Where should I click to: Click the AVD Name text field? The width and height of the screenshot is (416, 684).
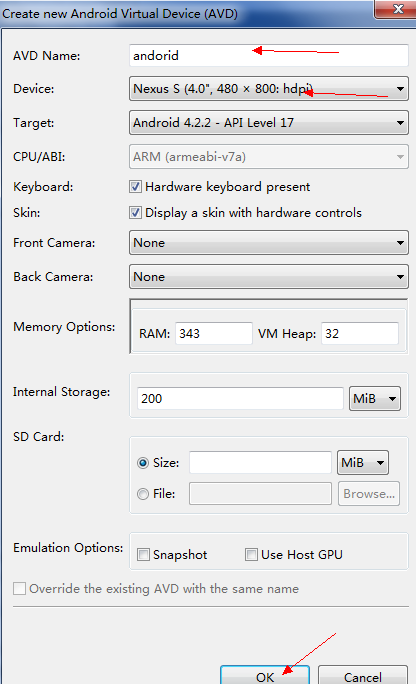click(x=269, y=55)
